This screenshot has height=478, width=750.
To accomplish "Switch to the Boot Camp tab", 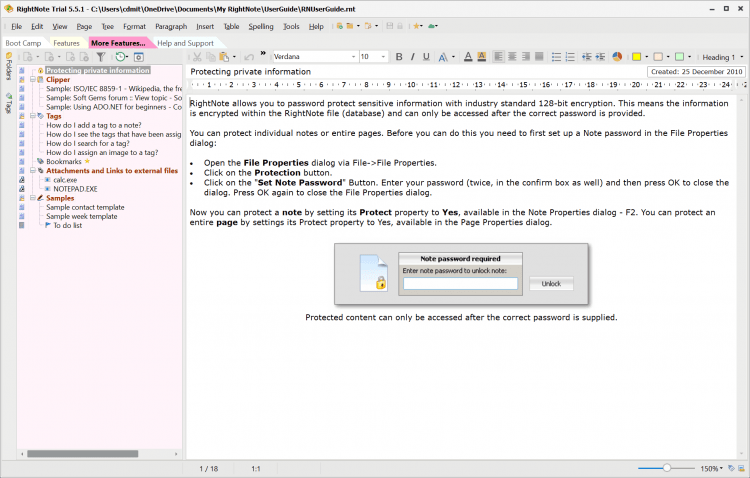I will 23,43.
